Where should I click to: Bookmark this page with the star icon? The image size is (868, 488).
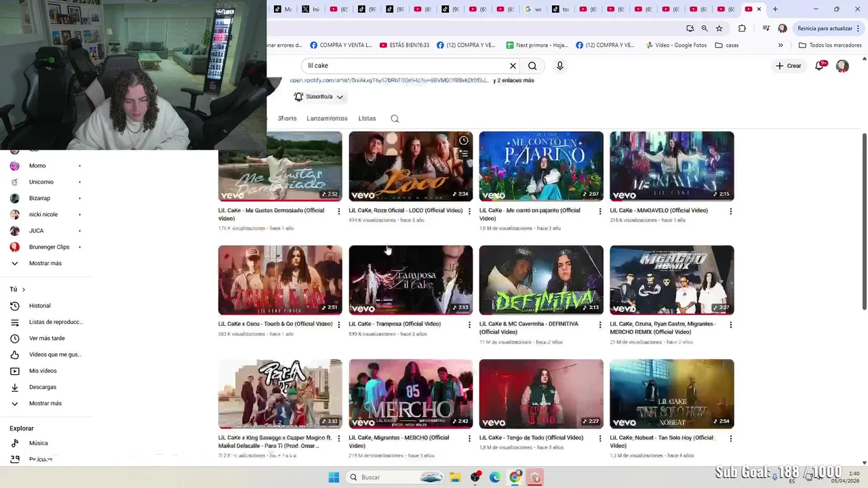[x=719, y=28]
